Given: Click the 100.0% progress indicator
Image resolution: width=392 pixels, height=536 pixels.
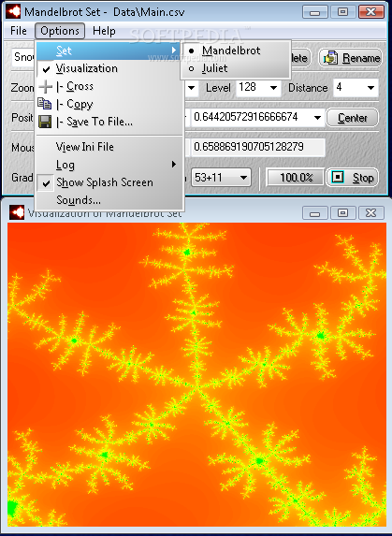Looking at the screenshot, I should (296, 178).
